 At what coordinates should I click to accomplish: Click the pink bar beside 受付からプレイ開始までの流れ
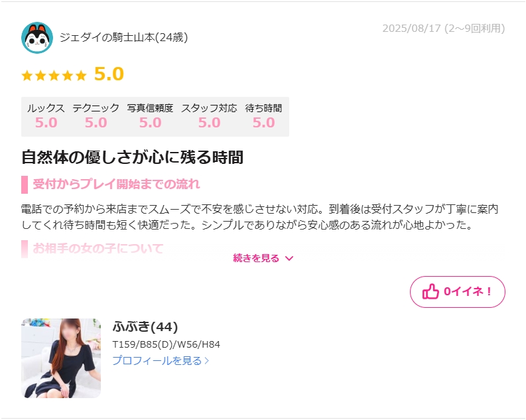point(25,184)
